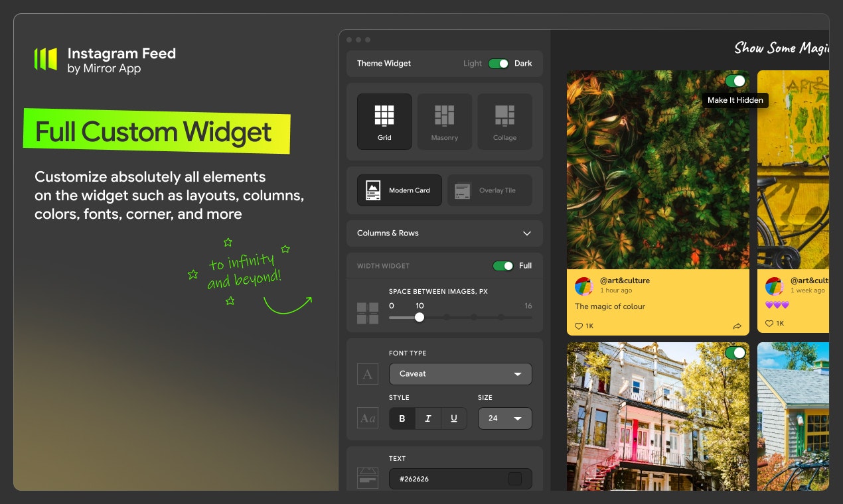Click the Theme Widget label
The image size is (843, 504).
384,64
